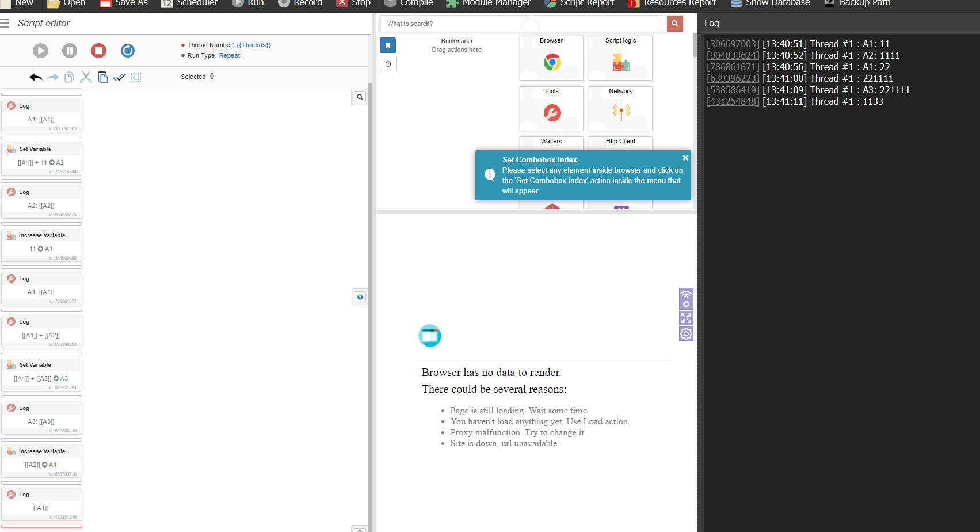Click the red action search button

675,24
